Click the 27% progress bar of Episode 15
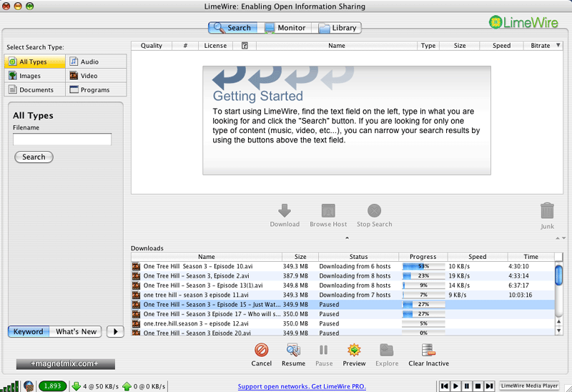The height and width of the screenshot is (392, 572). (423, 305)
